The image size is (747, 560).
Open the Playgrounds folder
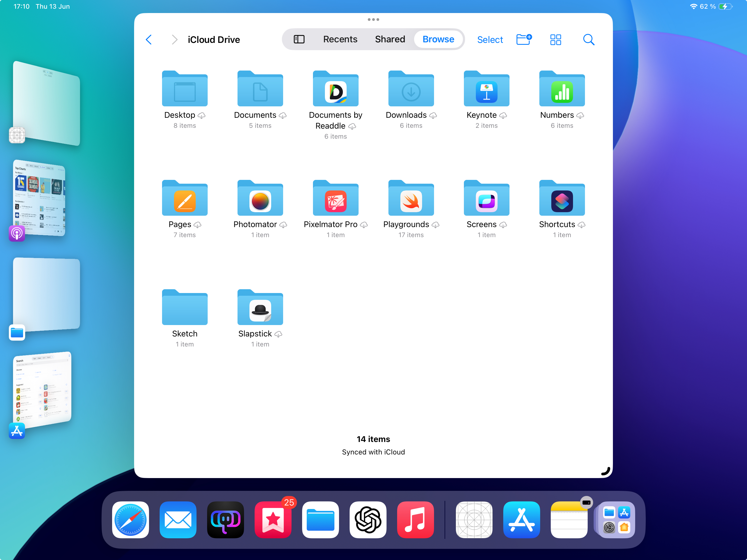click(x=411, y=199)
